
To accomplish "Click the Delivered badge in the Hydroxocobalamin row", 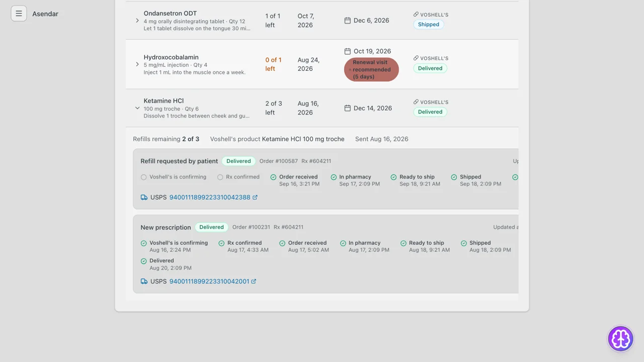I will coord(430,68).
